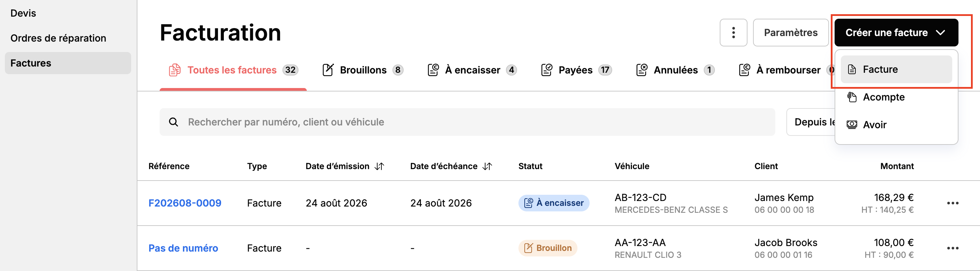Click the À encaisser status badge

pos(554,203)
